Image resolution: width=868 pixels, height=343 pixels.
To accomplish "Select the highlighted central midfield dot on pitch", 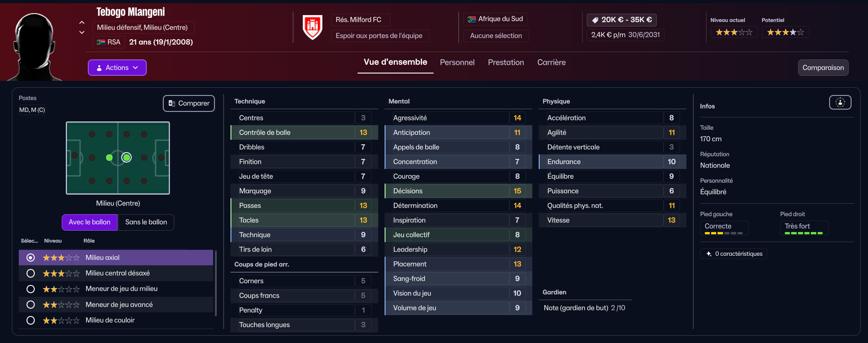I will coord(127,158).
